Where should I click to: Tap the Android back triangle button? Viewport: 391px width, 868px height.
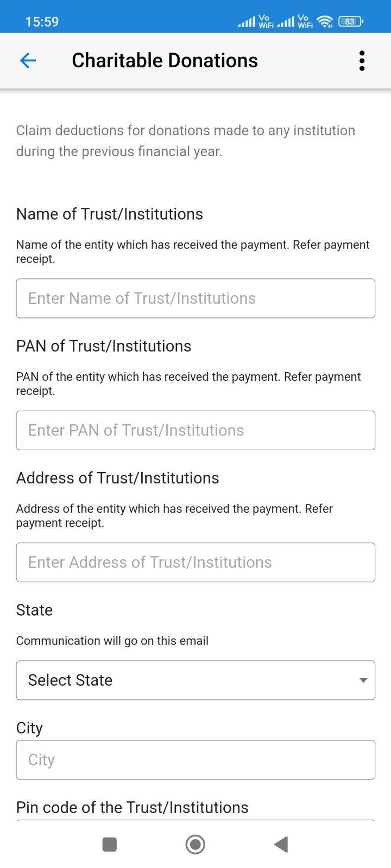281,844
